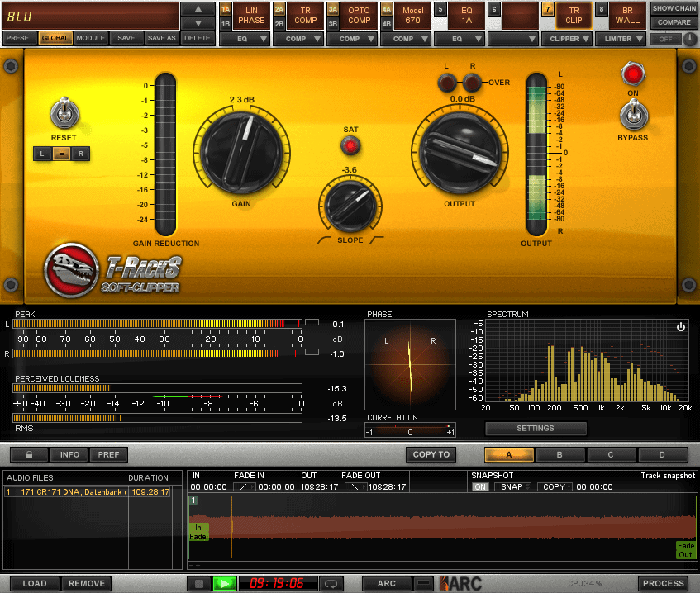Open the OPTO COMP module in slot 3A
This screenshot has width=700, height=593.
click(359, 15)
